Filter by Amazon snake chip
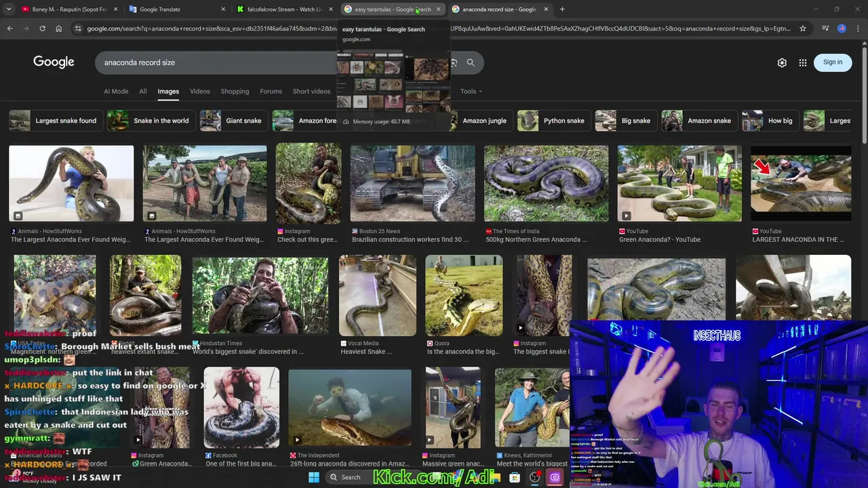 tap(699, 121)
